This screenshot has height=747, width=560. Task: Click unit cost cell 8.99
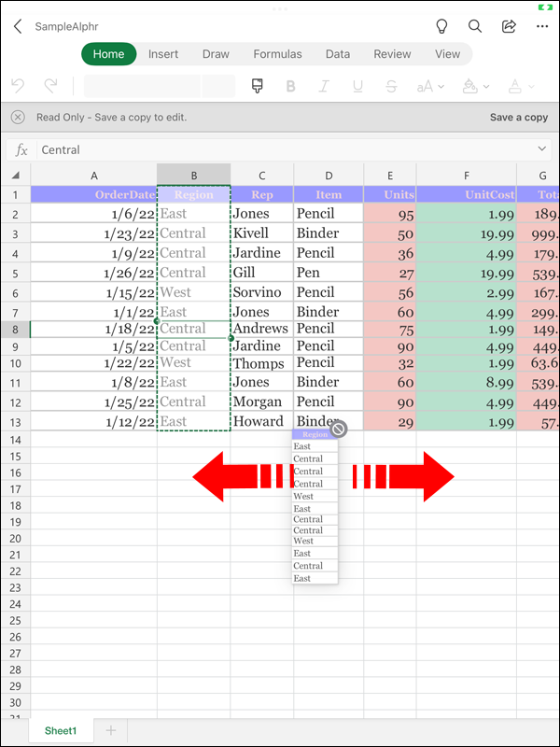[x=466, y=382]
